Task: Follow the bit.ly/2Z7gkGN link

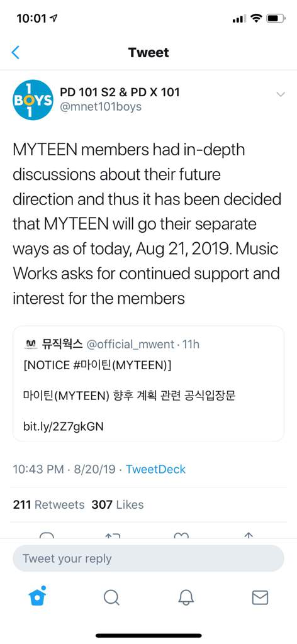Action: (x=64, y=427)
